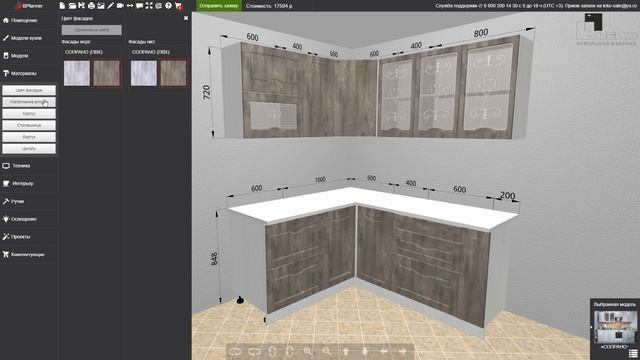Open list icon below selected model thumbnail
The width and height of the screenshot is (640, 360).
(x=633, y=353)
